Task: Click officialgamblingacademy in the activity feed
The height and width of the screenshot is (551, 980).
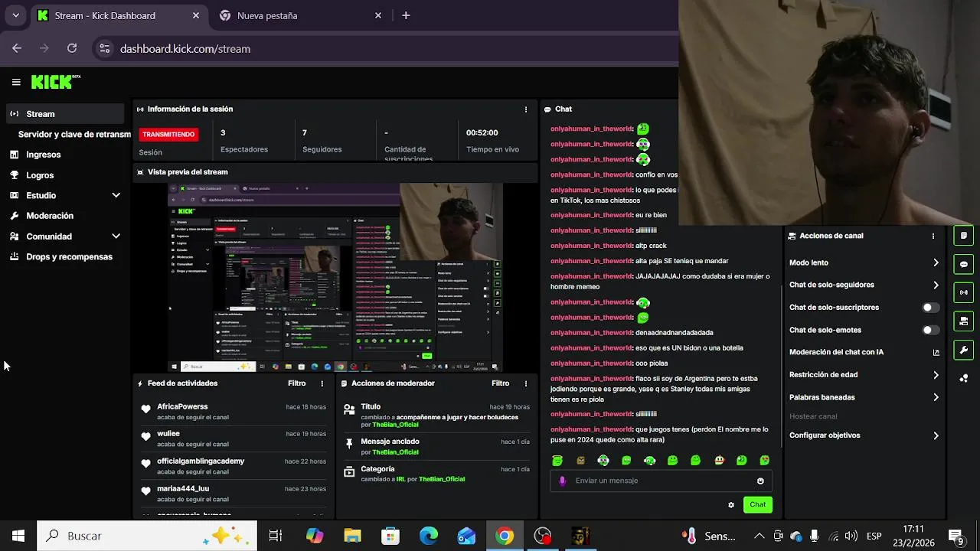Action: pos(201,461)
